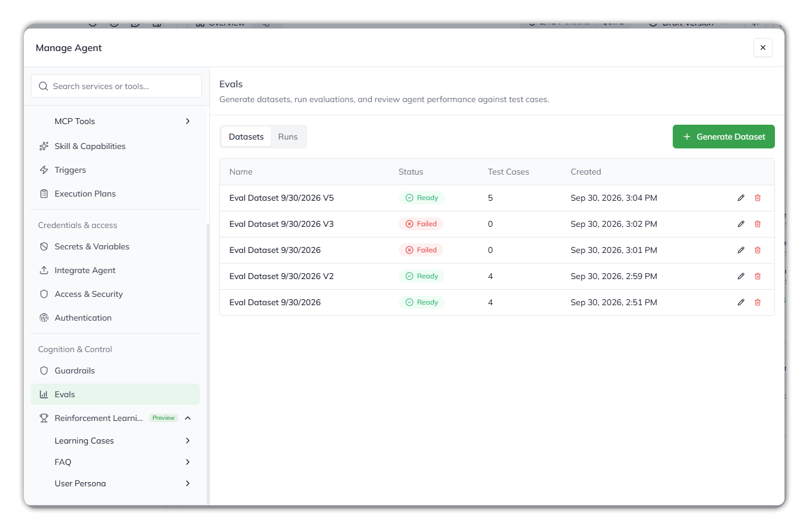Click the Triggers lightning icon
The width and height of the screenshot is (810, 532).
(x=43, y=170)
